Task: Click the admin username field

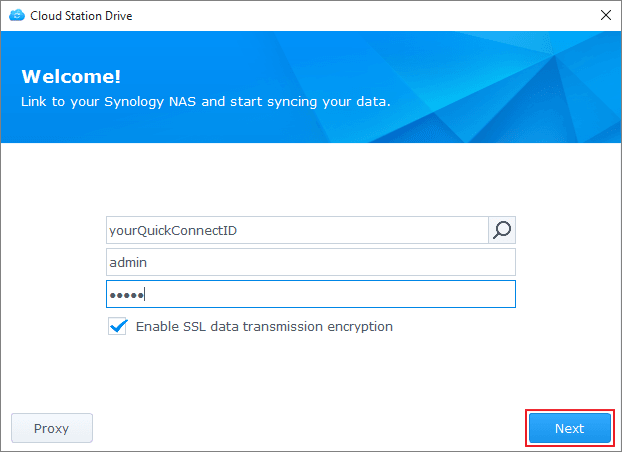Action: pos(310,262)
